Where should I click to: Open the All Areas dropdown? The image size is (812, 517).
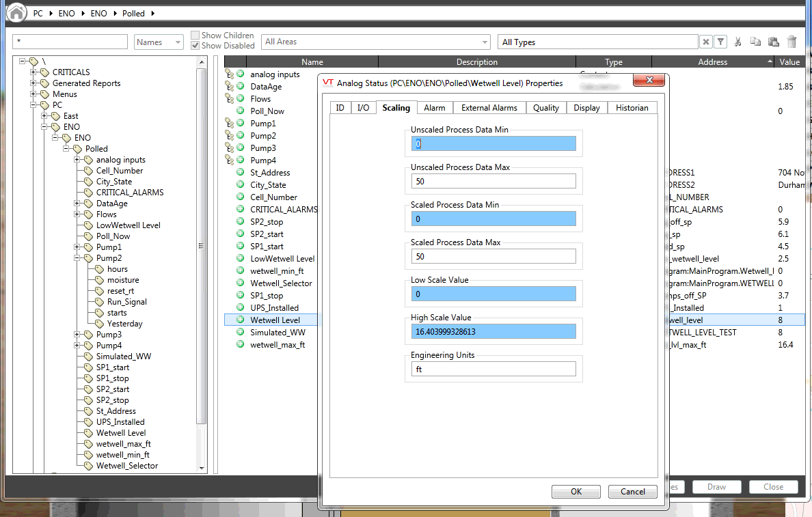376,42
